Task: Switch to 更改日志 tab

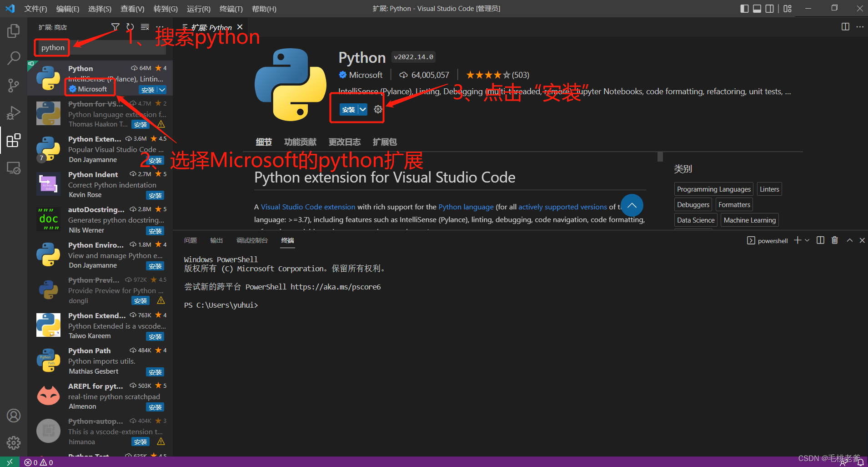Action: (345, 142)
